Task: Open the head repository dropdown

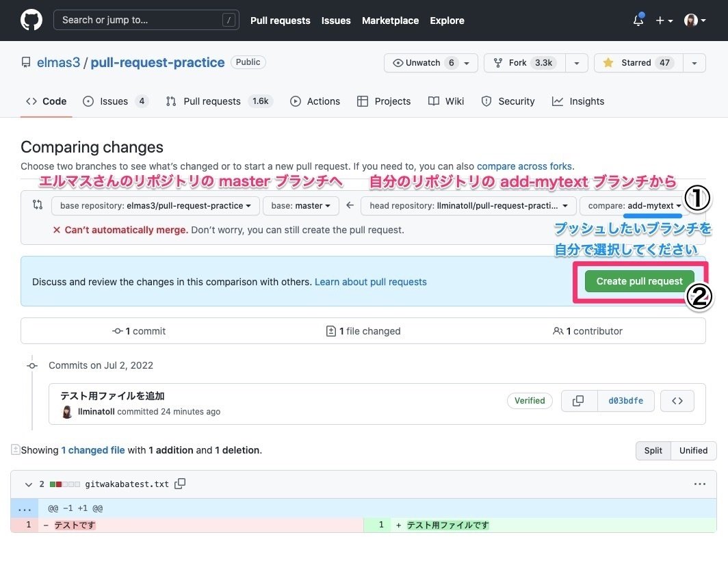Action: pyautogui.click(x=469, y=206)
